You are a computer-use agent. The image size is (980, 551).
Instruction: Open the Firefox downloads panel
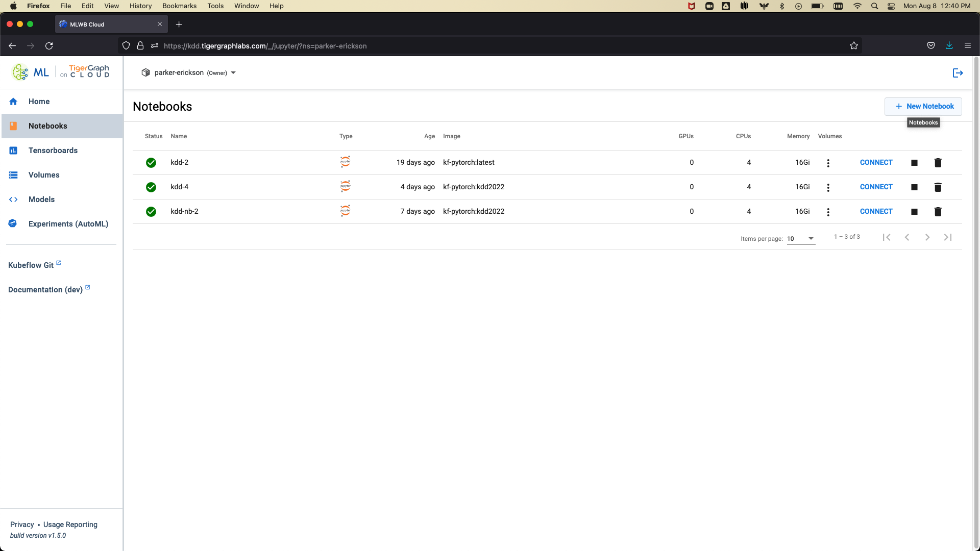tap(949, 46)
